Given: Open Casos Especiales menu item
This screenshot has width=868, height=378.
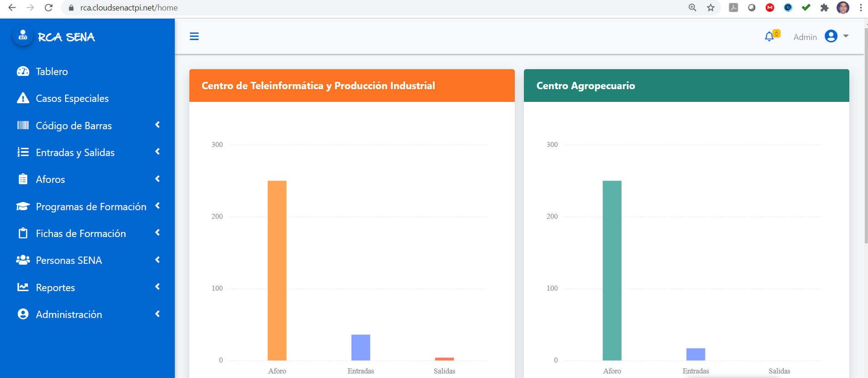Looking at the screenshot, I should pyautogui.click(x=72, y=98).
